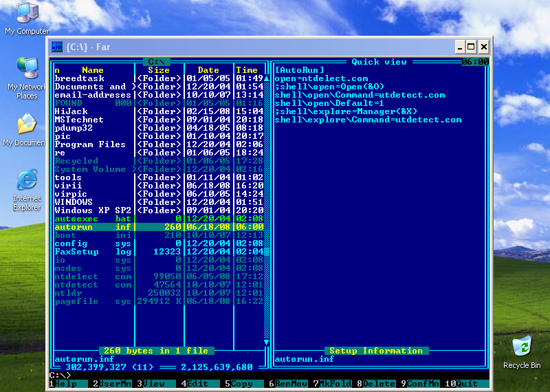Image resolution: width=550 pixels, height=392 pixels.
Task: Select the autorun inf file
Action: click(159, 227)
